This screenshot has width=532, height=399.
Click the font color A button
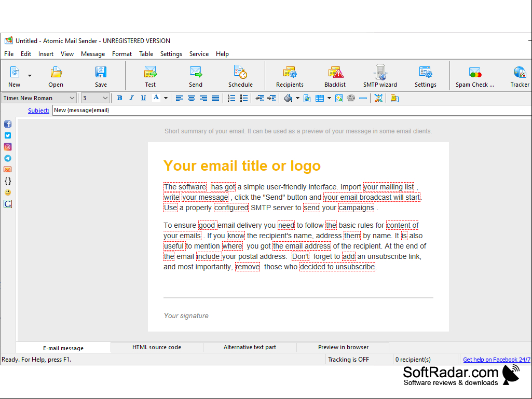(156, 98)
